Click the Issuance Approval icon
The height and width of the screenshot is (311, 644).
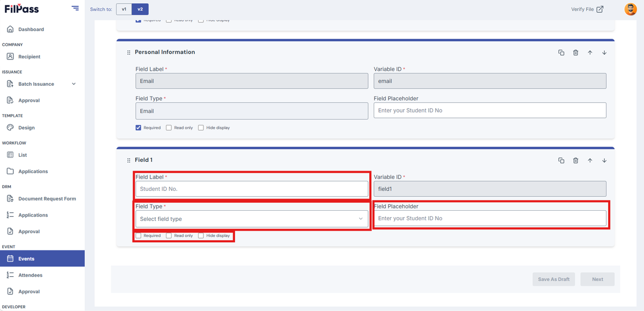[x=10, y=100]
